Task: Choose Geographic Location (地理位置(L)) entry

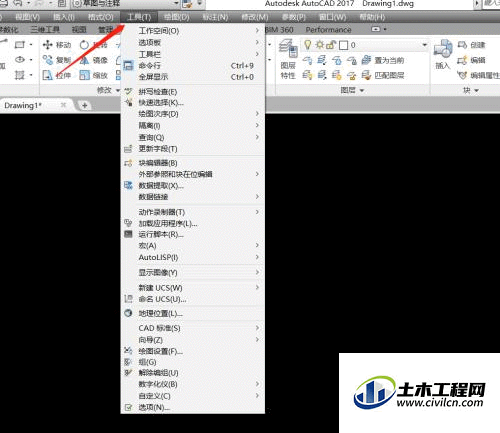Action: (193, 313)
